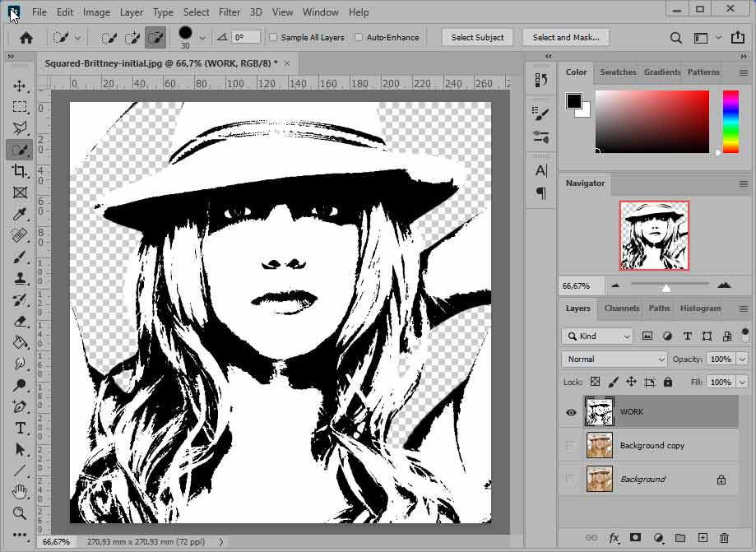Click the Navigator zoom slider handle

pos(666,288)
